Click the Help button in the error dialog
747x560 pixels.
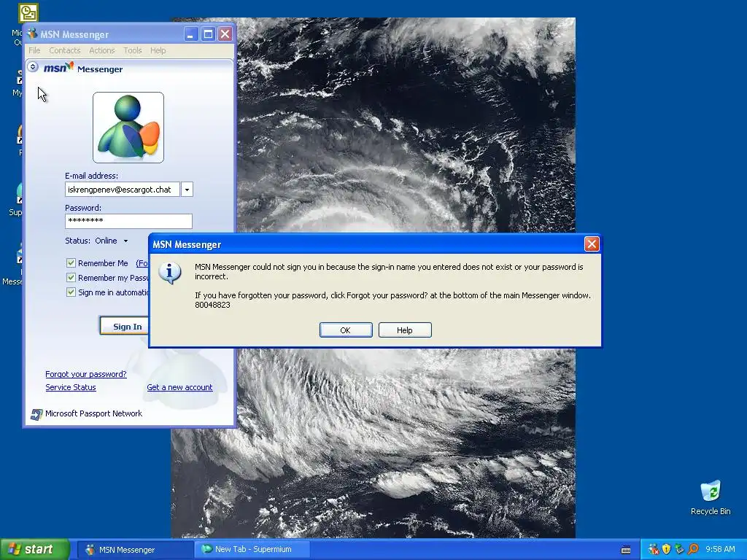tap(405, 330)
